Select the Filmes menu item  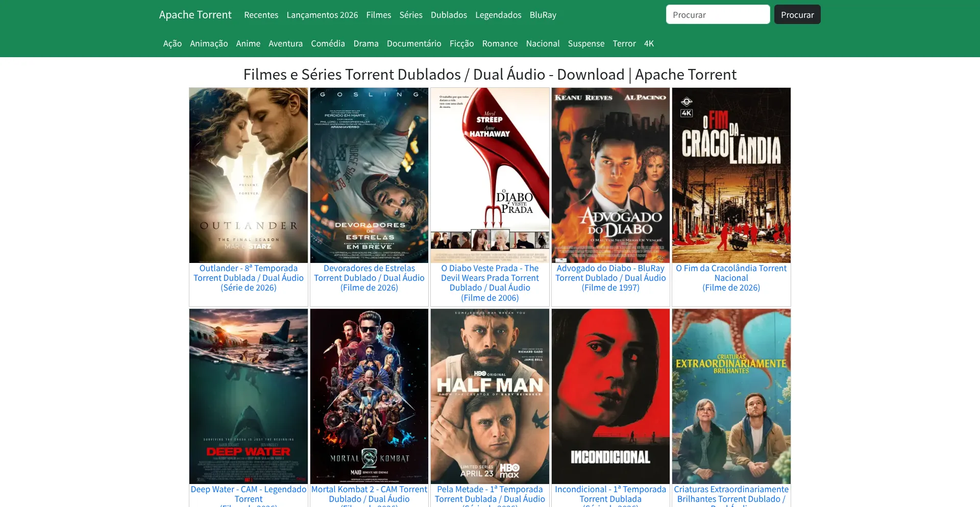click(379, 15)
